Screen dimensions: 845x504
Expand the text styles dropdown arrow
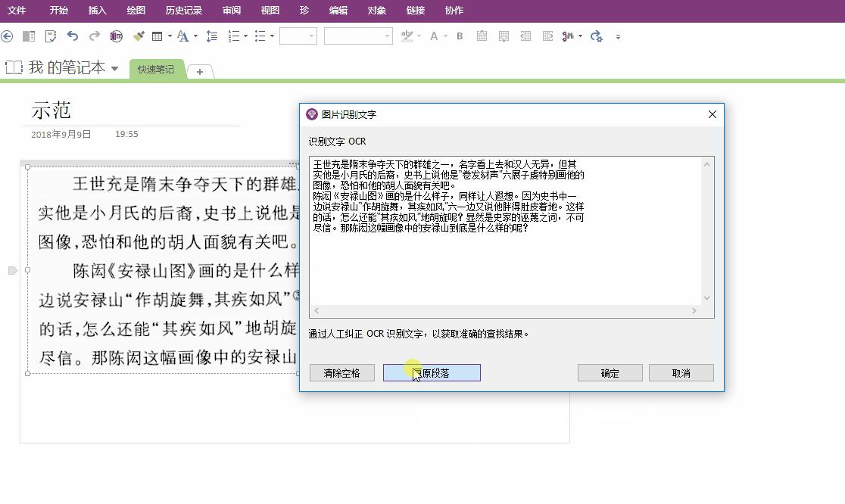(x=195, y=36)
